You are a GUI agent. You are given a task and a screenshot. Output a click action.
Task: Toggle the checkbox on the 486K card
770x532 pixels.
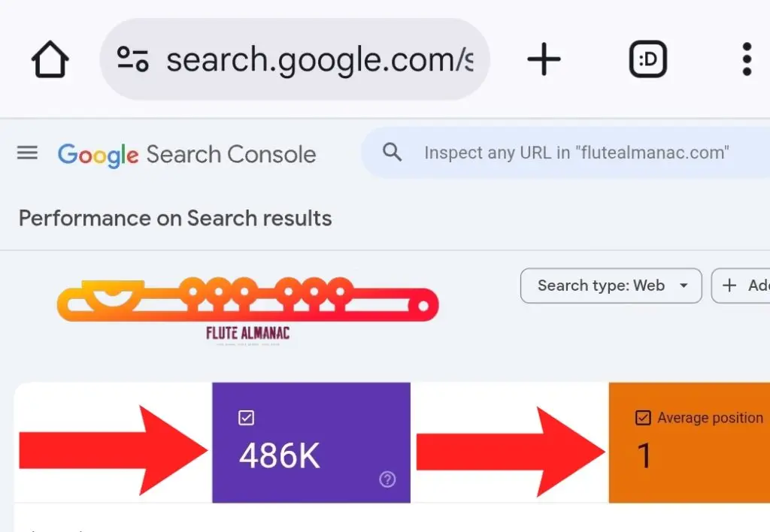coord(246,418)
